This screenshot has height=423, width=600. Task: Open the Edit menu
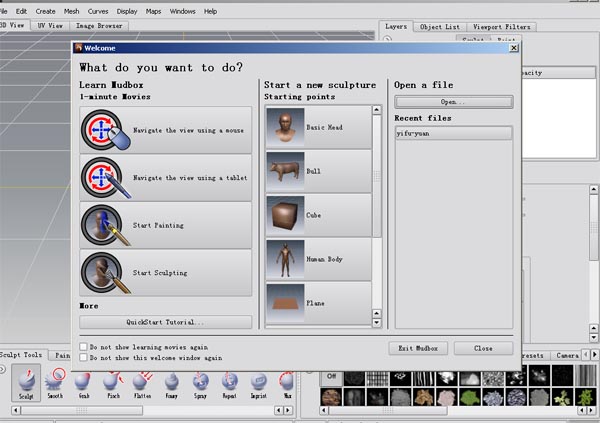point(21,11)
